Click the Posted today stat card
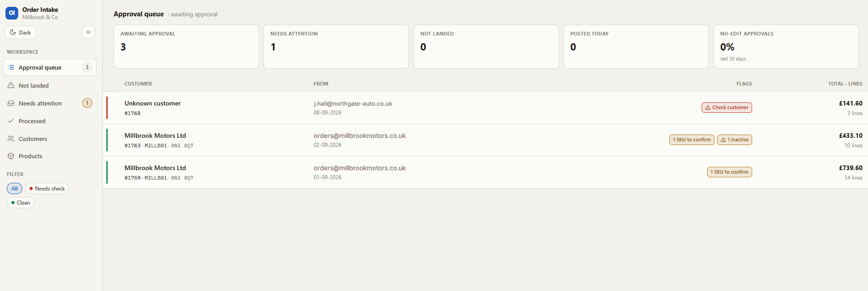Screen dimensions: 868x291 [x=636, y=46]
